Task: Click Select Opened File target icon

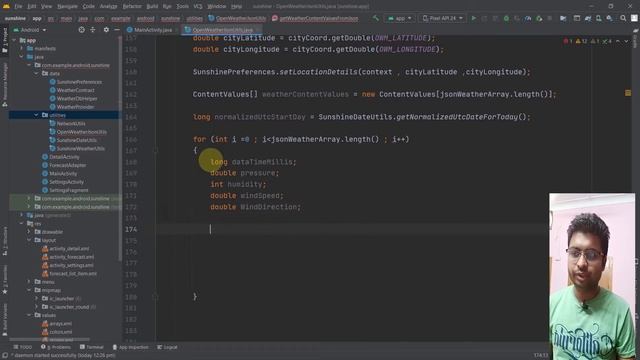Action: 82,30
